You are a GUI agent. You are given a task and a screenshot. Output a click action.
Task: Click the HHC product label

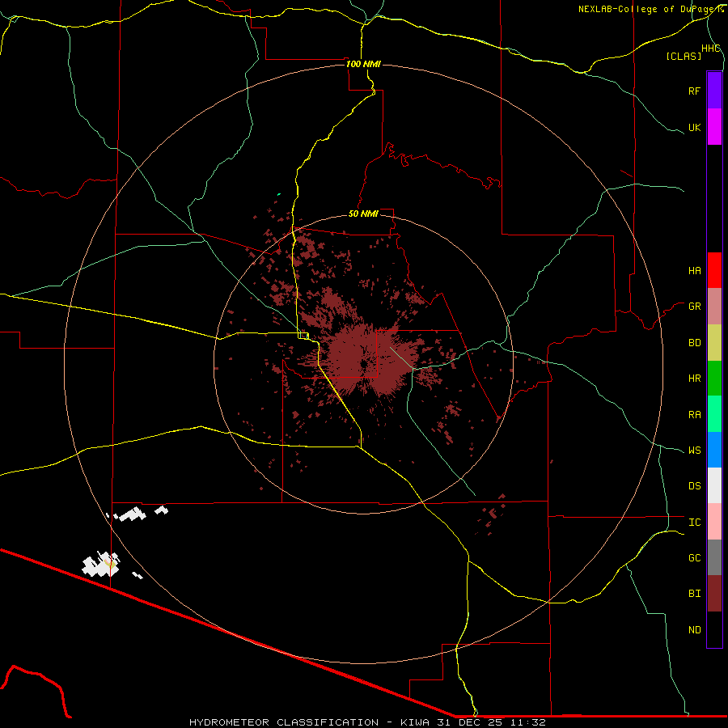point(711,49)
